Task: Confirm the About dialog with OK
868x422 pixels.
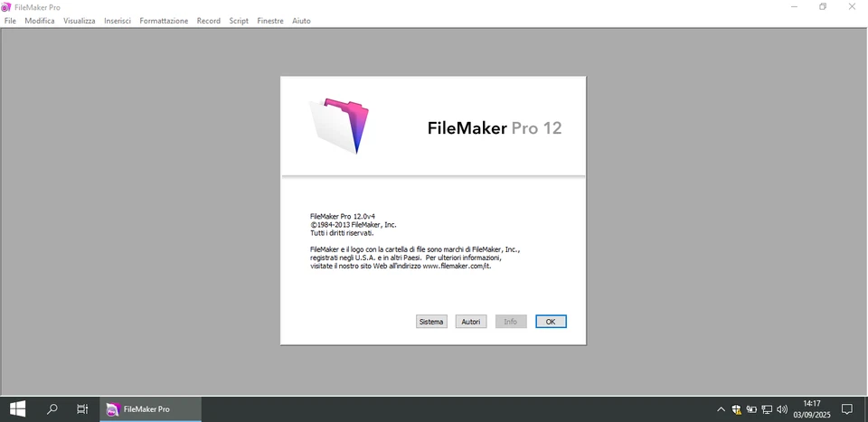Action: pyautogui.click(x=551, y=322)
